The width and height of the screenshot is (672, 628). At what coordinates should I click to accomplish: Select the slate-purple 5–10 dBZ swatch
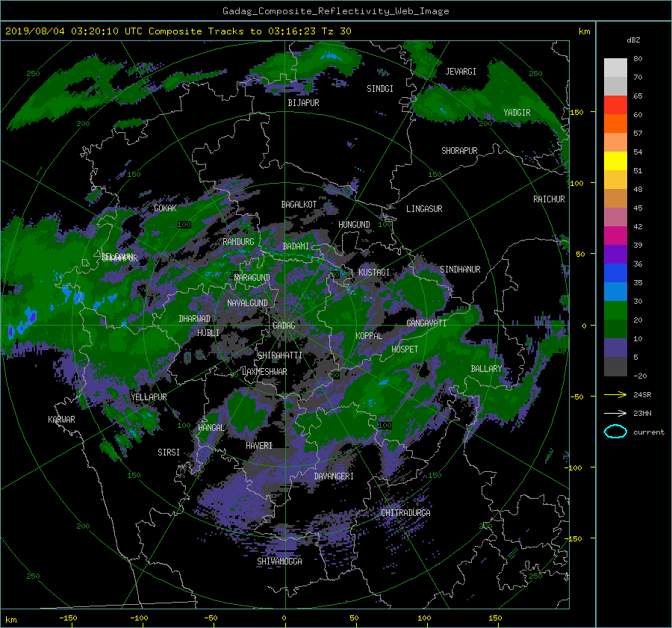tap(615, 348)
